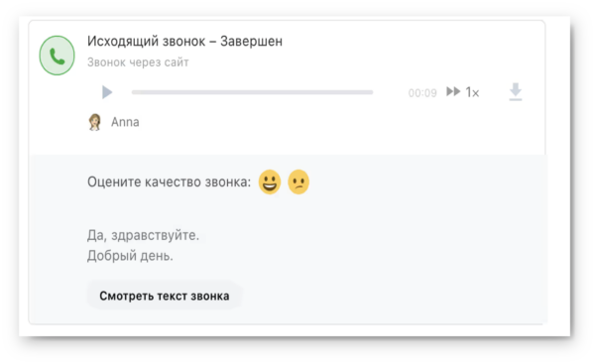Click the green phone call icon
595x364 pixels.
[57, 56]
